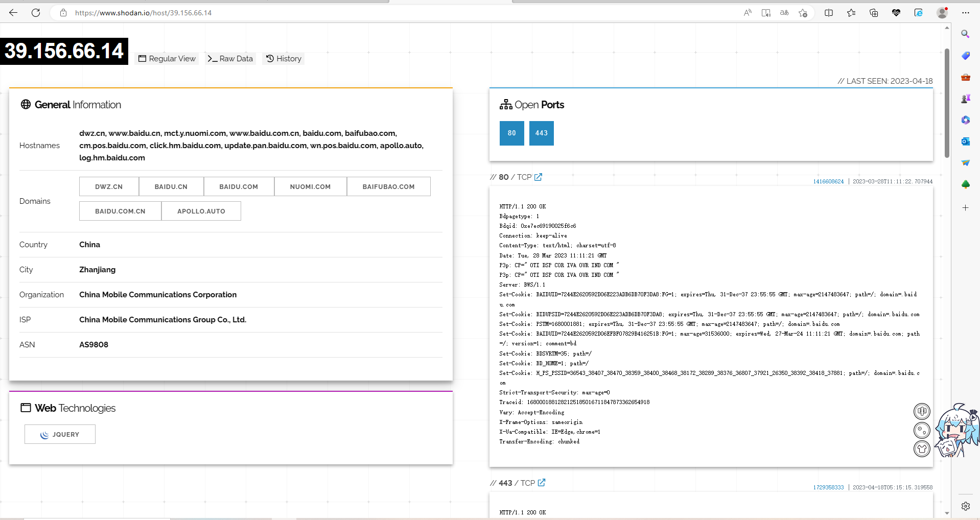Click the ISP value China Mobile Communications Group
Viewport: 980px width, 520px height.
click(162, 320)
